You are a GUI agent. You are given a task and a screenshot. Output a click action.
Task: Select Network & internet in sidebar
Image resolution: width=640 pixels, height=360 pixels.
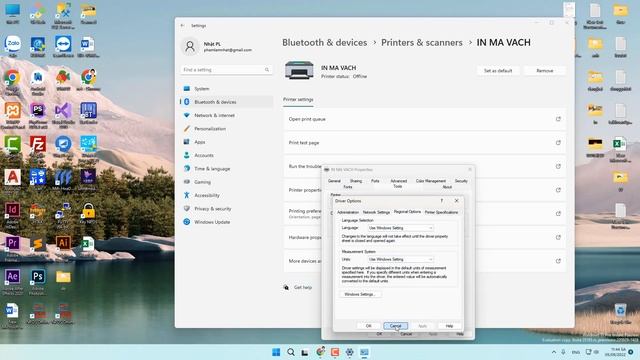point(227,116)
